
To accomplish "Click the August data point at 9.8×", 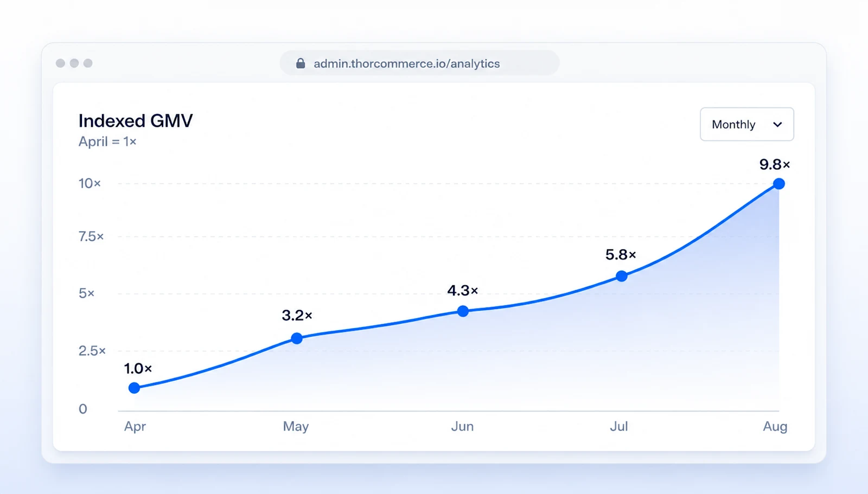I will [x=779, y=184].
